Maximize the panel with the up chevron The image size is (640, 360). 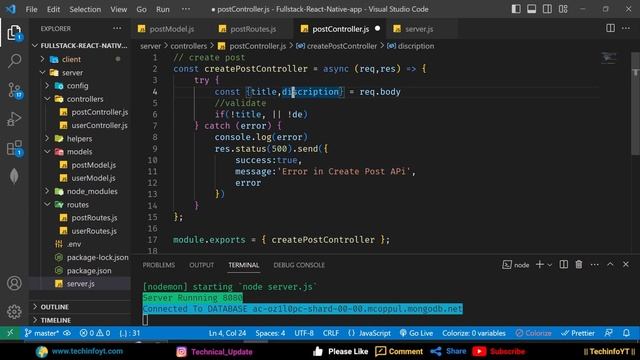tap(610, 264)
